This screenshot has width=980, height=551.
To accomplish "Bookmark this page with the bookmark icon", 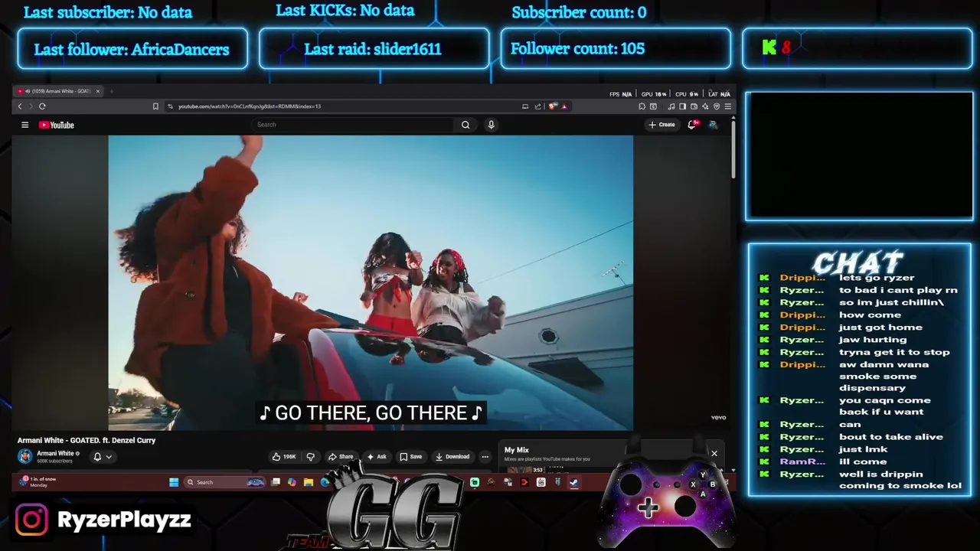I will coord(155,106).
